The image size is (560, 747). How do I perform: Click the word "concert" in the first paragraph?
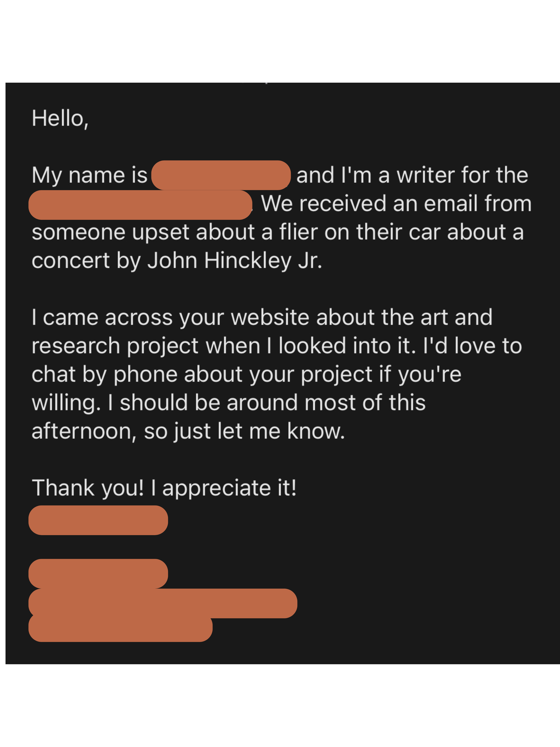point(70,261)
